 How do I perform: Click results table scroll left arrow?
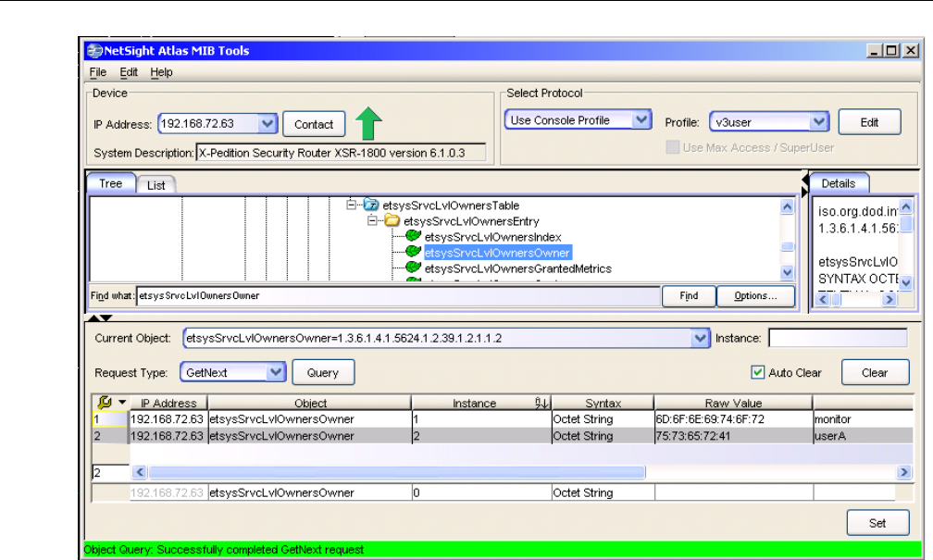(x=139, y=472)
